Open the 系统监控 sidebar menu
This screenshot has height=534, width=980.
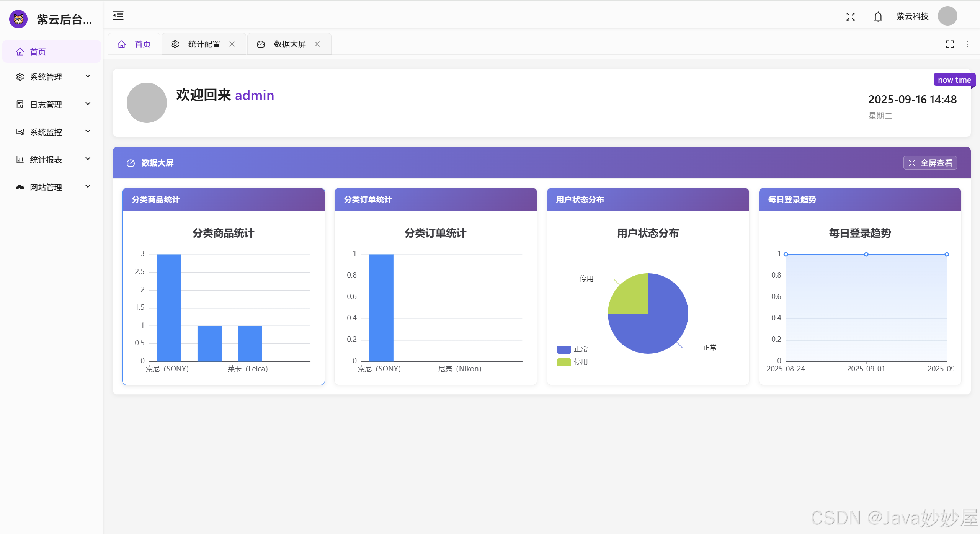52,132
